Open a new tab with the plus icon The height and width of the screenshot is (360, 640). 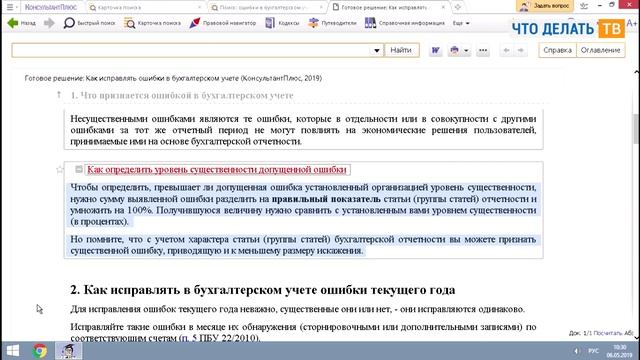click(458, 7)
